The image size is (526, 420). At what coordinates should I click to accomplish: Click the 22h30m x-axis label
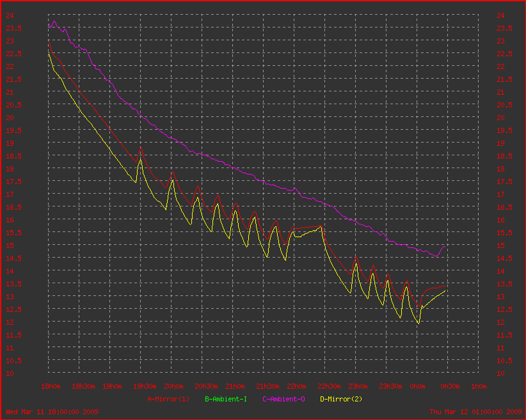click(329, 386)
